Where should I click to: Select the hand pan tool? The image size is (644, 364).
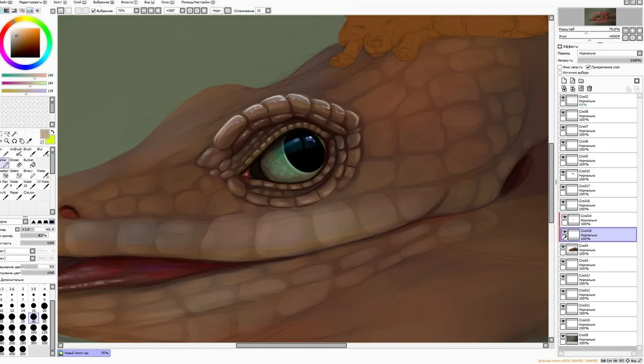(22, 141)
